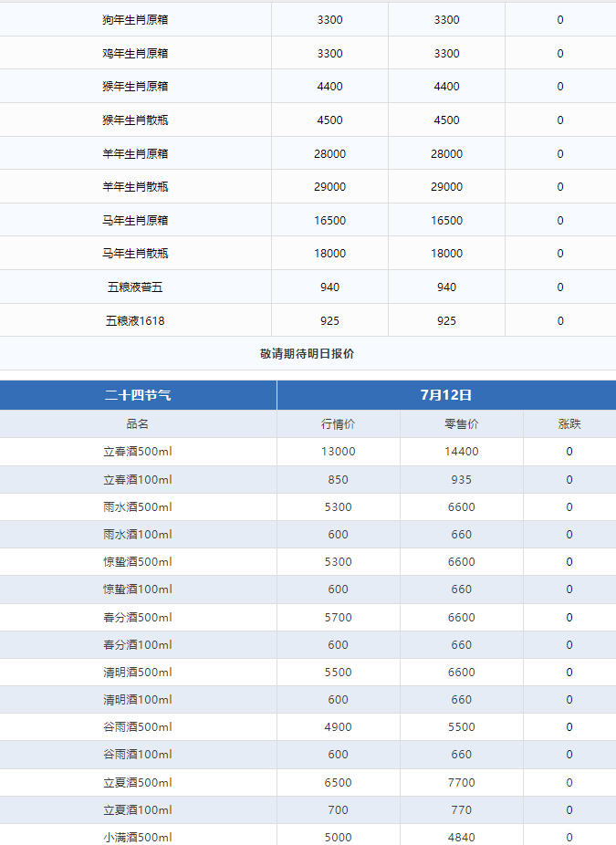The width and height of the screenshot is (616, 845).
Task: Click the 二十四节气 table header
Action: pos(138,395)
